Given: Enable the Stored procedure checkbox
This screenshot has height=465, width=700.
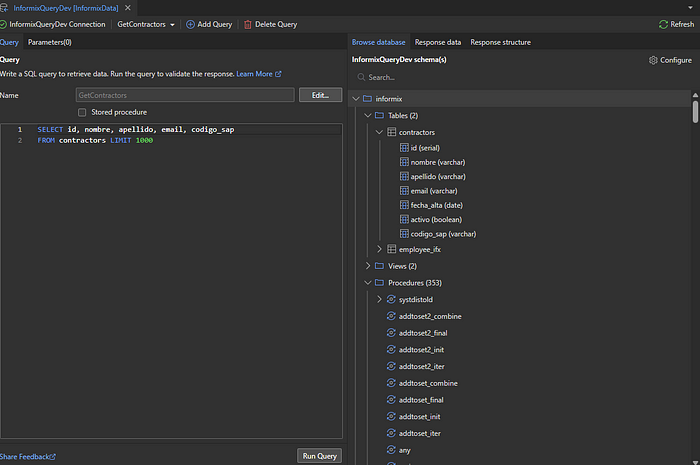Looking at the screenshot, I should (82, 112).
